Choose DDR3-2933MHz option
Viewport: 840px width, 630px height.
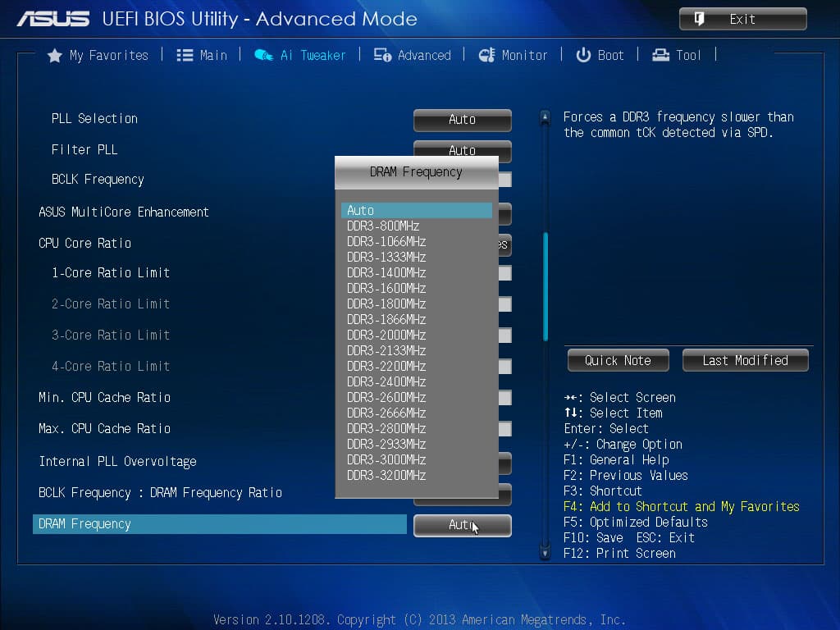tap(416, 444)
